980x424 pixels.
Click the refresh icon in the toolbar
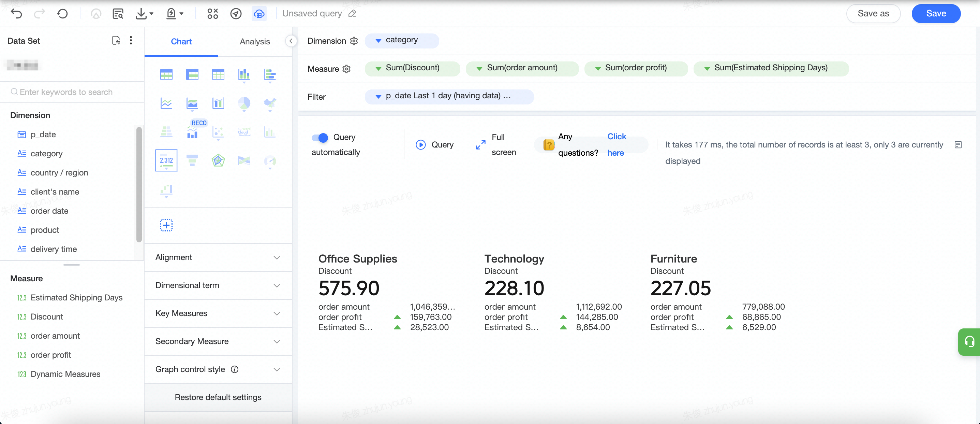tap(62, 14)
